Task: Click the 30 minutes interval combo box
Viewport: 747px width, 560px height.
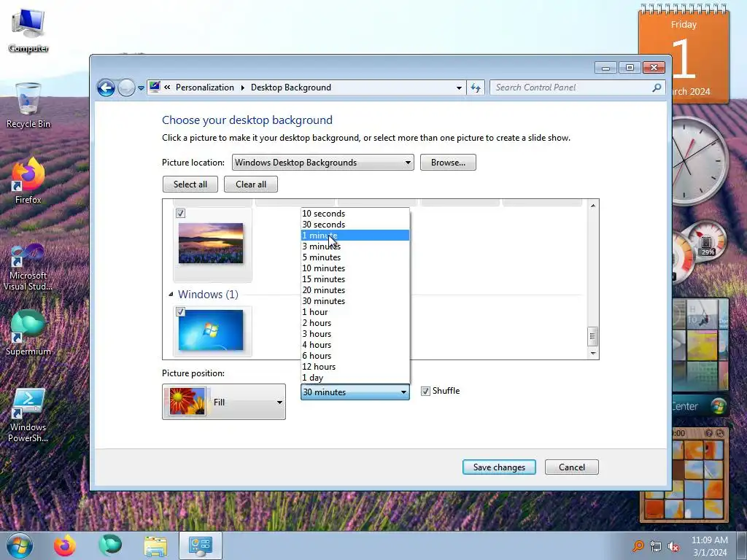Action: [355, 392]
